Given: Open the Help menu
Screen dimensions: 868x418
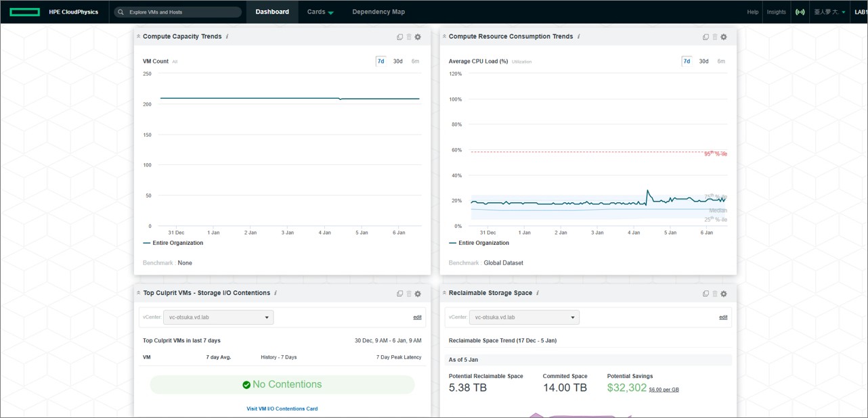Looking at the screenshot, I should tap(753, 12).
